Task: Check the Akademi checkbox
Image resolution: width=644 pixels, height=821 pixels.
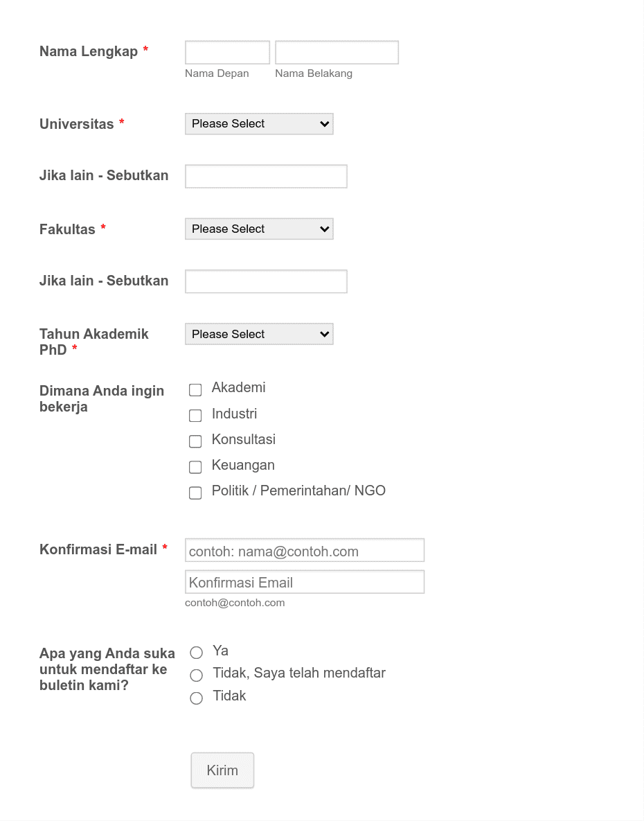Action: [x=195, y=390]
